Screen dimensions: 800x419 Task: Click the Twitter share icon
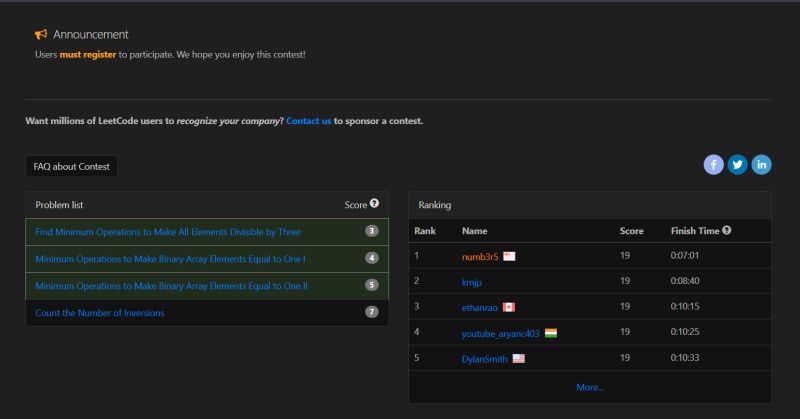[x=738, y=165]
